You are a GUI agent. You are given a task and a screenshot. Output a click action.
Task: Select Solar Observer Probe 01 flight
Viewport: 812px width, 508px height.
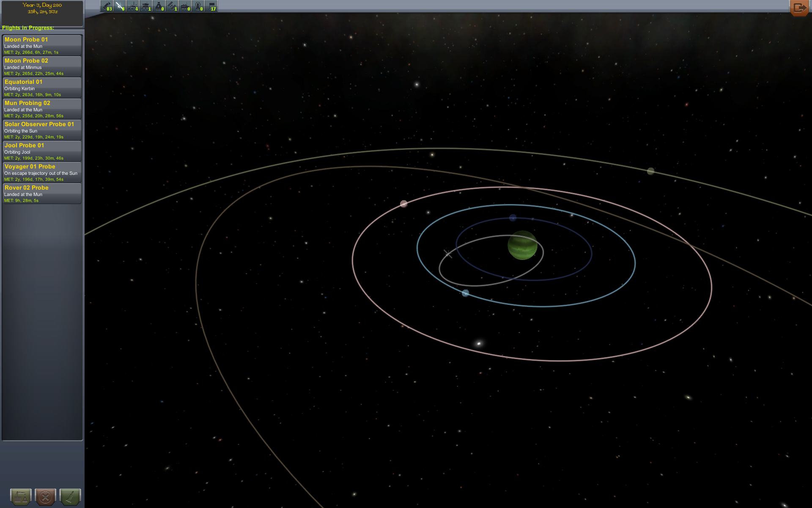[x=42, y=130]
